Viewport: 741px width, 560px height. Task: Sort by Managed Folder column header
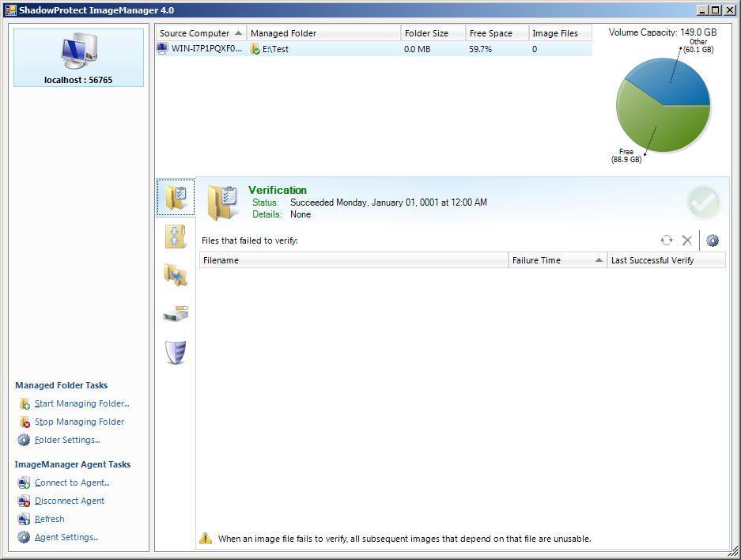click(x=323, y=33)
